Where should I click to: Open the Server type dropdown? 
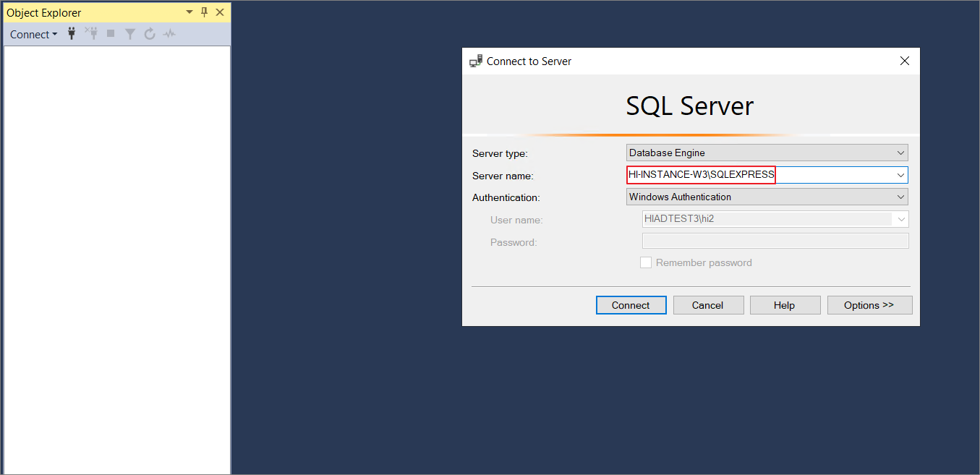pyautogui.click(x=767, y=153)
